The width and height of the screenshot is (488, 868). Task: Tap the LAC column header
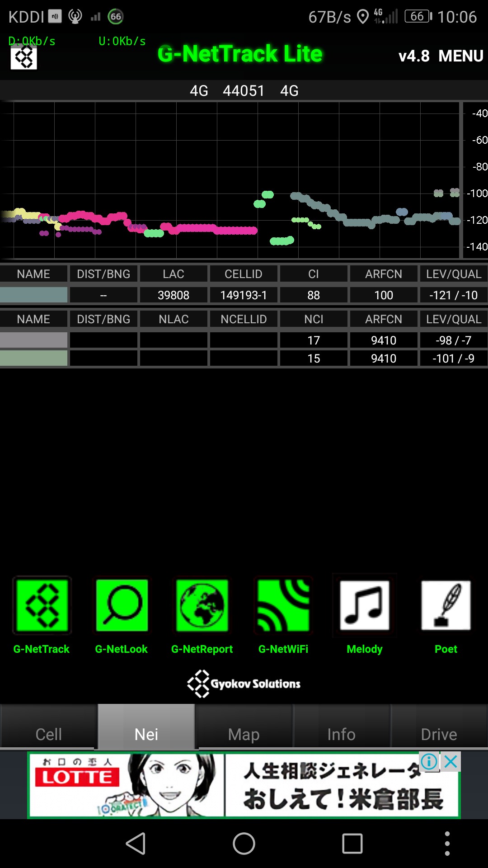pyautogui.click(x=174, y=274)
